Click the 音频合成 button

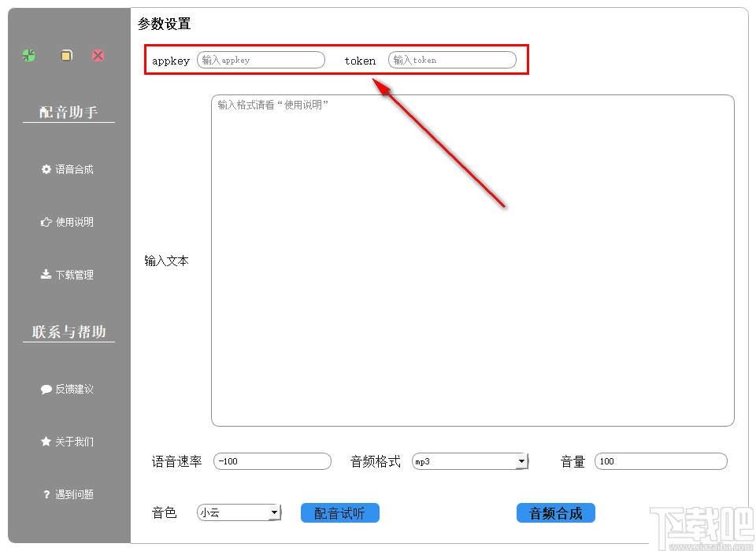click(556, 512)
